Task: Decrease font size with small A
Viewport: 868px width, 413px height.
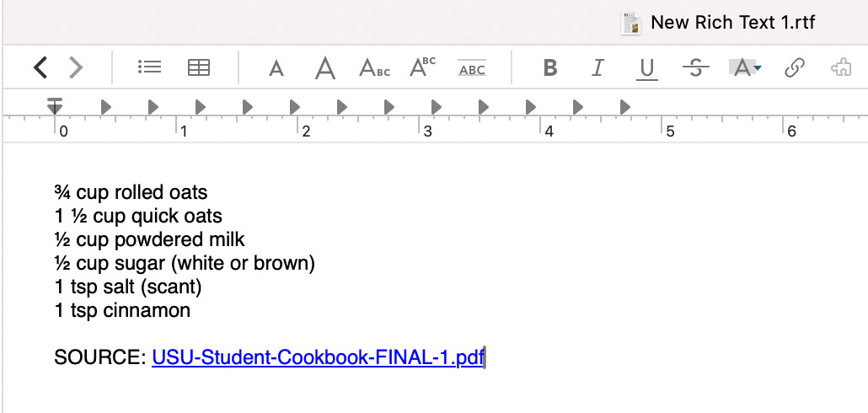Action: 276,69
